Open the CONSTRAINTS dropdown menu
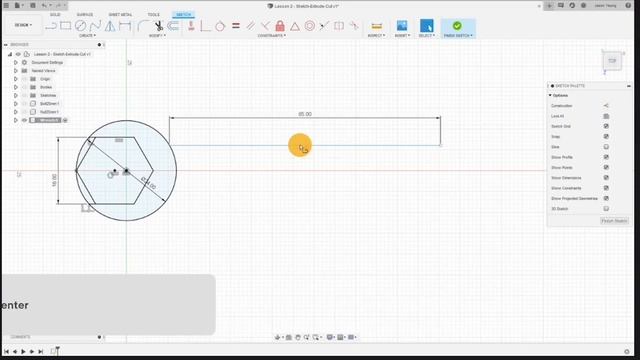The width and height of the screenshot is (640, 360). click(271, 36)
